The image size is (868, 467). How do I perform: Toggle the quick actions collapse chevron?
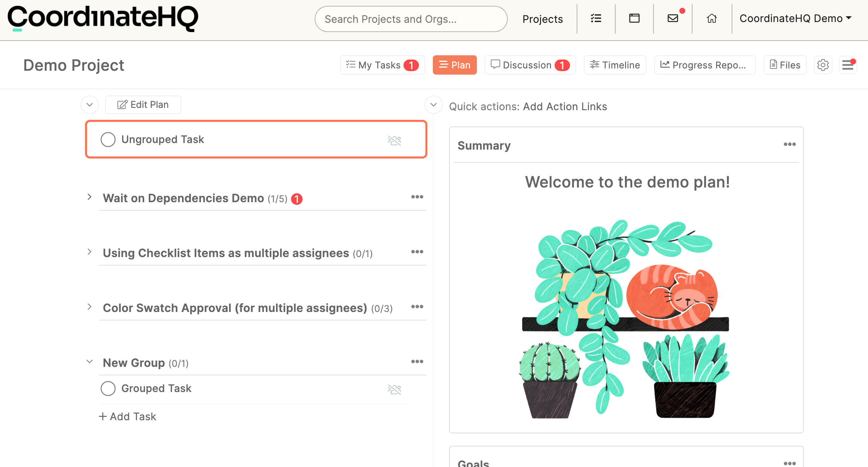tap(434, 105)
